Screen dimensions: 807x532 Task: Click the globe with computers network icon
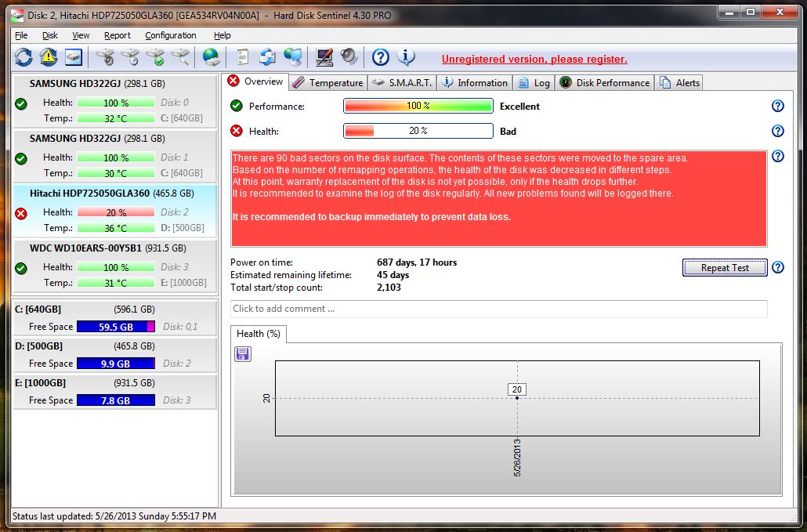tap(293, 57)
